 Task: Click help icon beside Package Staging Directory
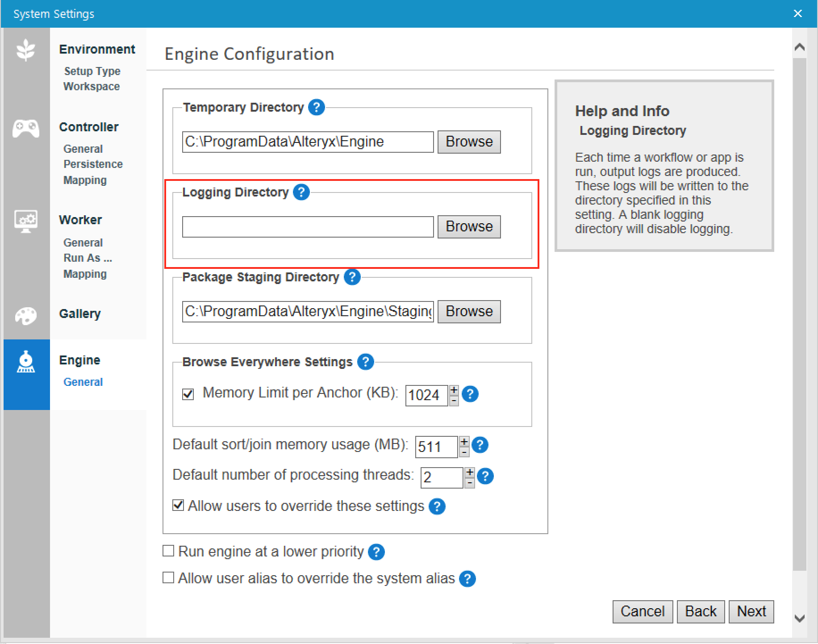coord(352,277)
